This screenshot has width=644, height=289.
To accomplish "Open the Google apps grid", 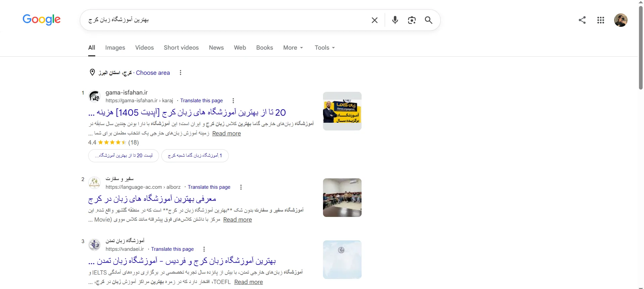I will 601,20.
